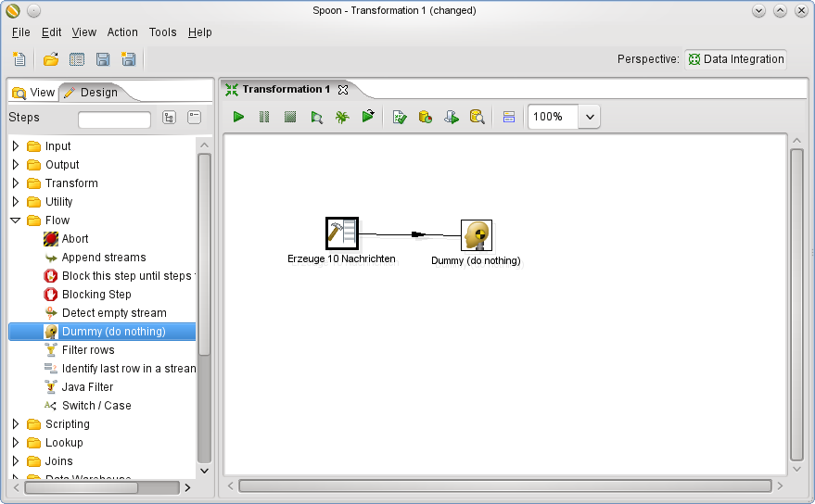Image resolution: width=815 pixels, height=504 pixels.
Task: Save the transformation with the disk icon
Action: [103, 59]
